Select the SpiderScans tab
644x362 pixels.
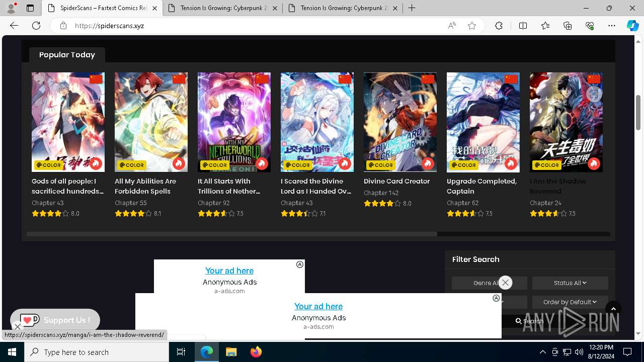pyautogui.click(x=102, y=8)
